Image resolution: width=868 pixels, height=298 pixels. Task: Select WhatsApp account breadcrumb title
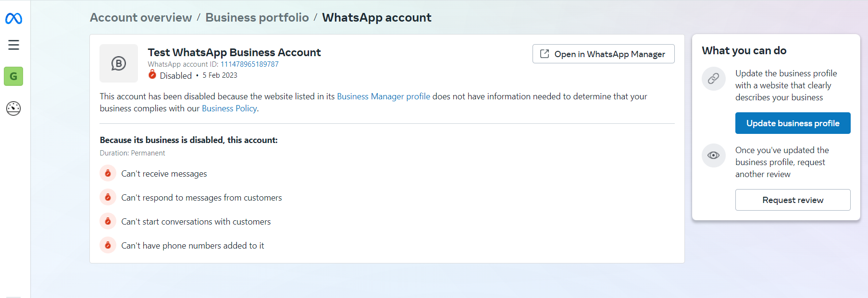click(377, 18)
